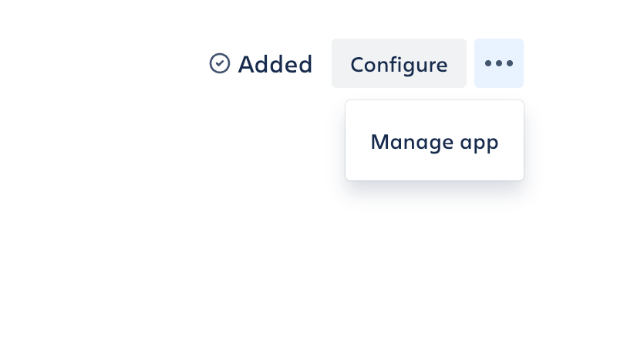Click the middle dot of the ellipsis
Viewport: 617px width, 364px height.
[x=499, y=63]
